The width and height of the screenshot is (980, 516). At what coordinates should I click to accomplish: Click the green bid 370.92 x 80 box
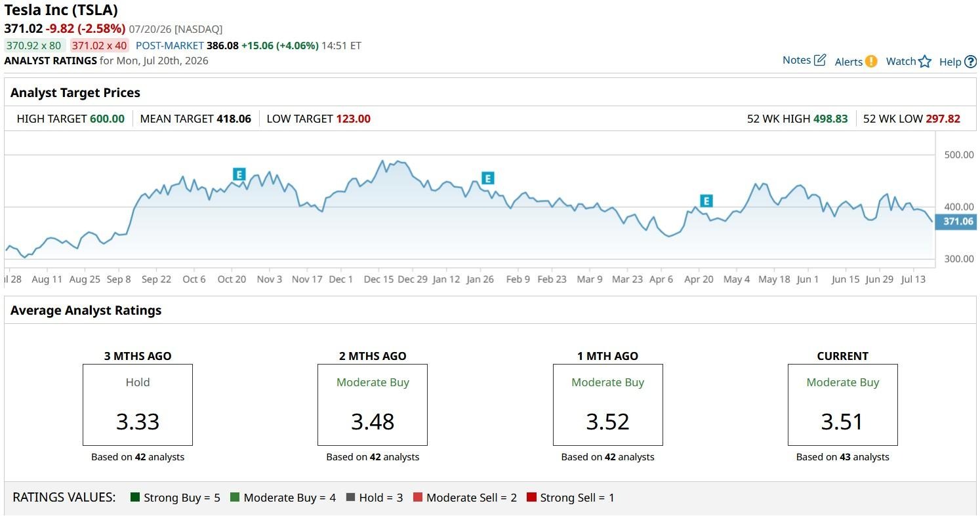tap(34, 46)
